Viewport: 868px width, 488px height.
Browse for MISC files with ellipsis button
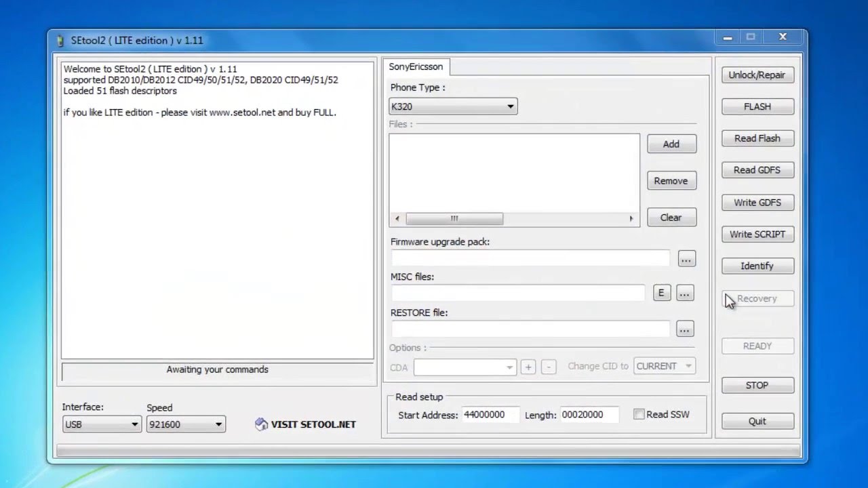coord(684,293)
